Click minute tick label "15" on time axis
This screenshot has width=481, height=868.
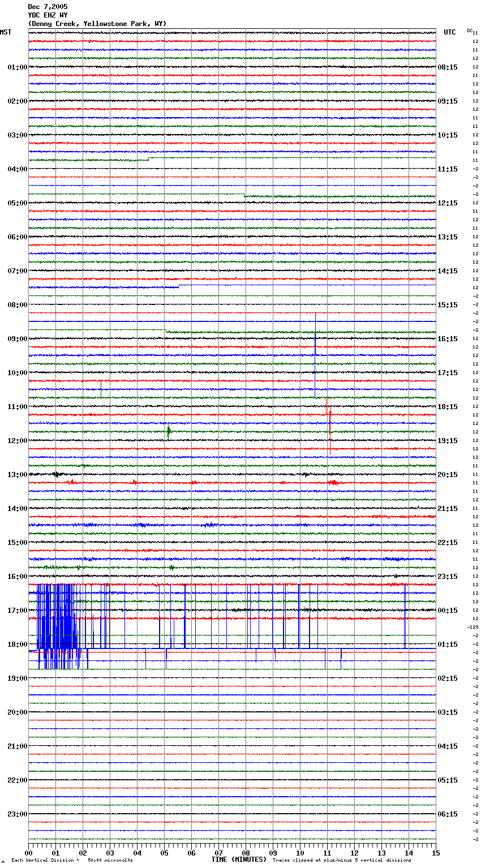[436, 853]
